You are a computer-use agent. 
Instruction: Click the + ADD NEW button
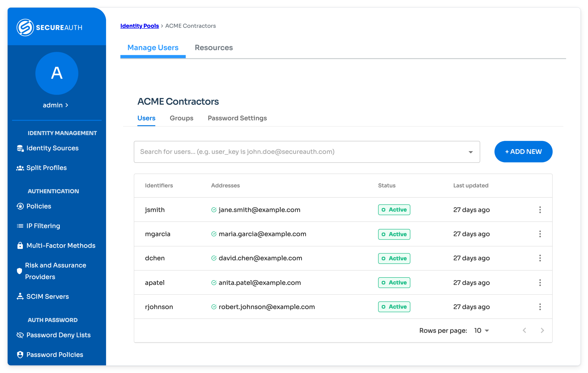523,152
